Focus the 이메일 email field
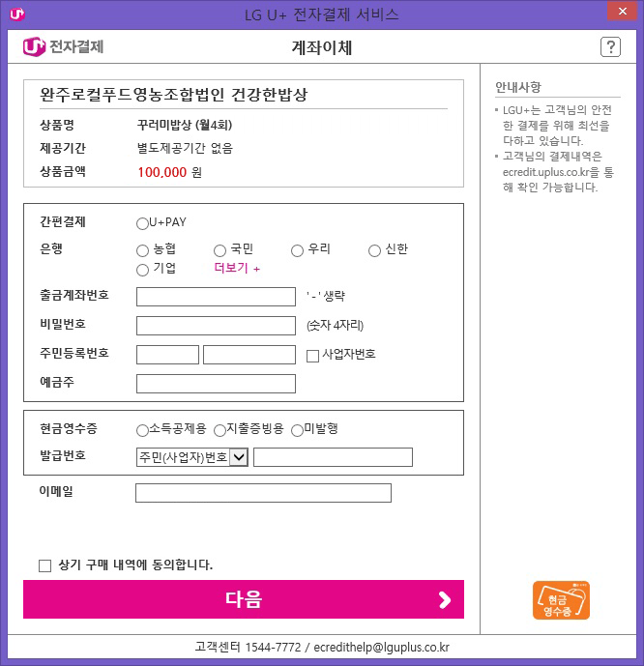The height and width of the screenshot is (666, 644). coord(263,493)
